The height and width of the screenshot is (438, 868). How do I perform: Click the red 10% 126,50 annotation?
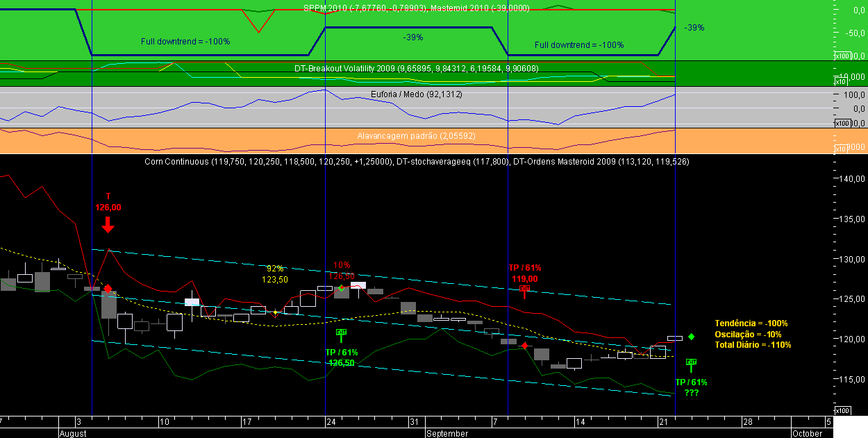pyautogui.click(x=342, y=270)
